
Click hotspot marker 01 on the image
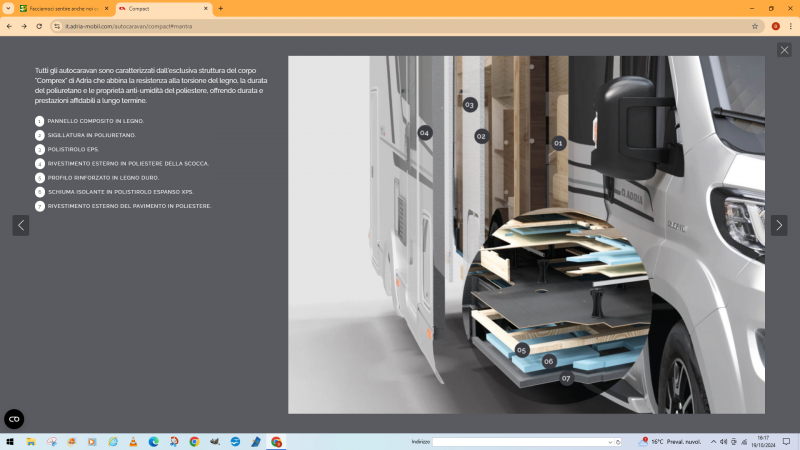click(x=558, y=143)
